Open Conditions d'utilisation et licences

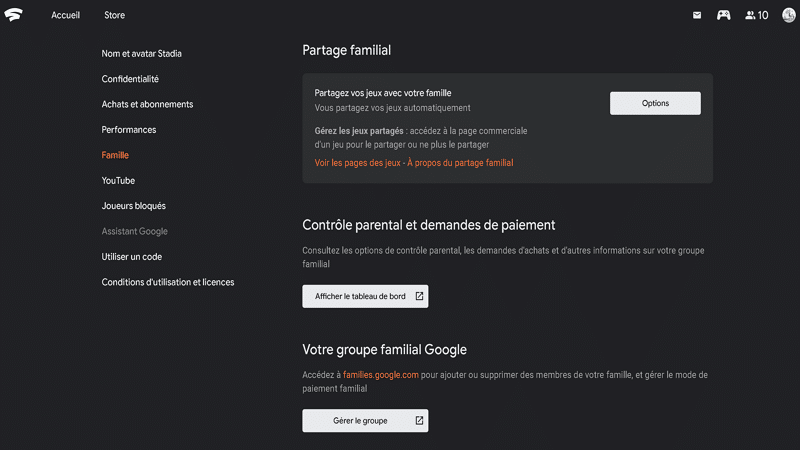click(167, 282)
